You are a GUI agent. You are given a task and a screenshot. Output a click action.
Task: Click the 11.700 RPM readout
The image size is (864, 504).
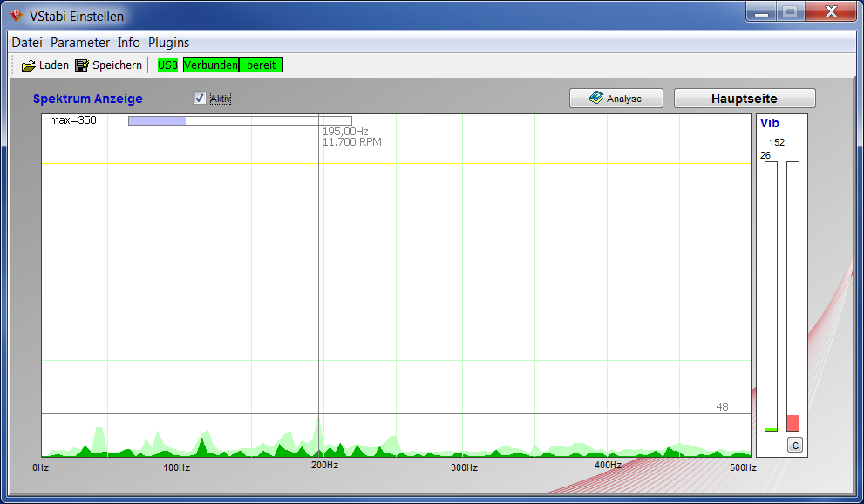click(351, 142)
